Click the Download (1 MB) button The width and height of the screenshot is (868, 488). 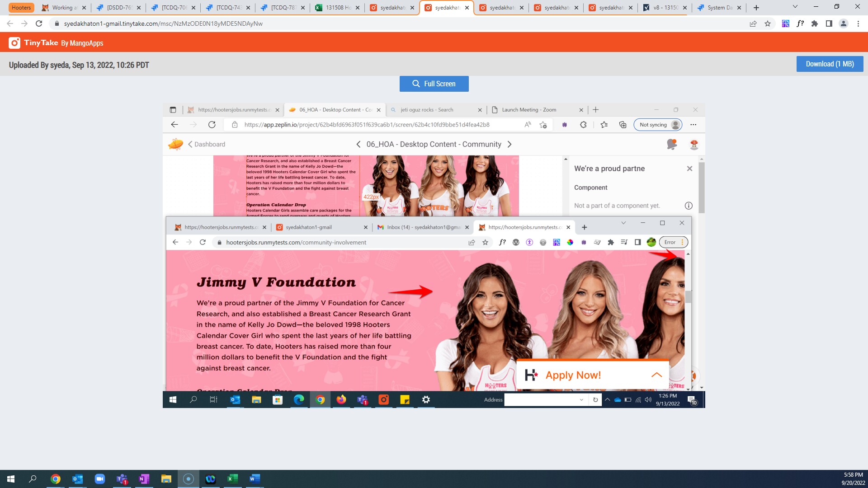coord(830,64)
